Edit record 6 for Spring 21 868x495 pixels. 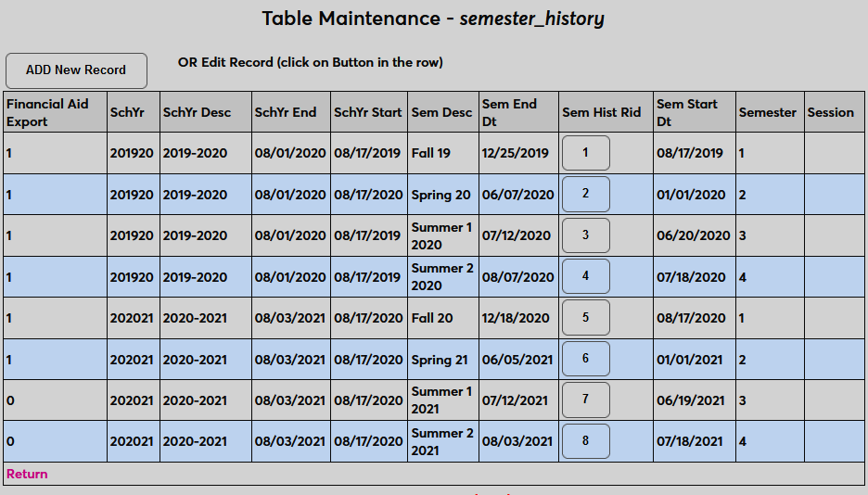(585, 359)
